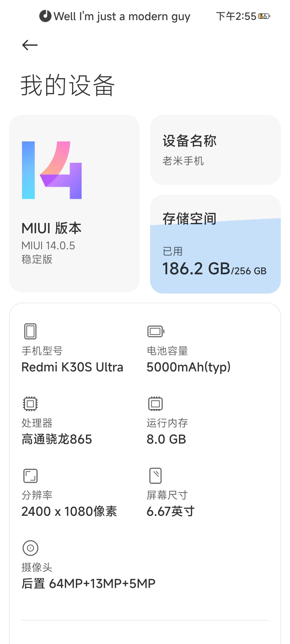Open the MIUI 版本 version card
This screenshot has height=644, width=290.
pos(74,203)
